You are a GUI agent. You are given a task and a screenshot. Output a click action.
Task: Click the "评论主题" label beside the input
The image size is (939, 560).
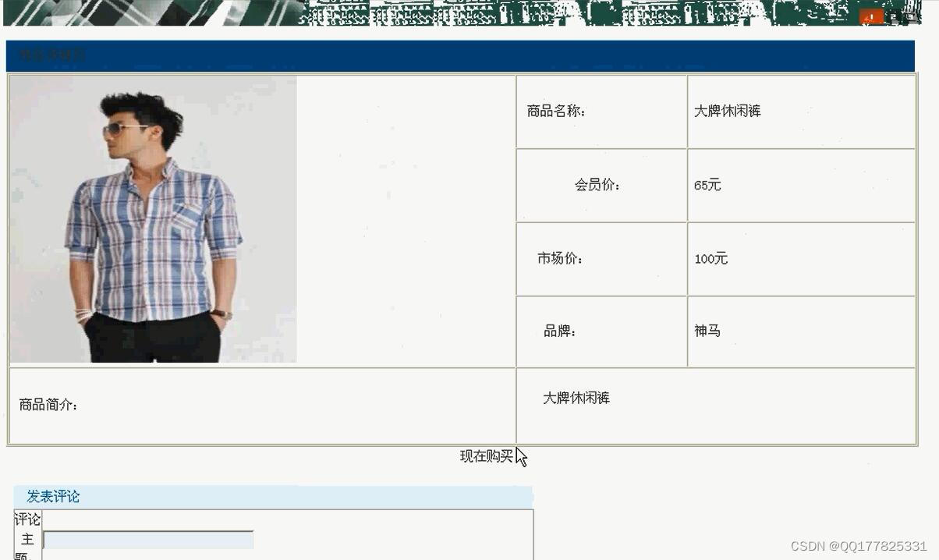click(x=28, y=534)
